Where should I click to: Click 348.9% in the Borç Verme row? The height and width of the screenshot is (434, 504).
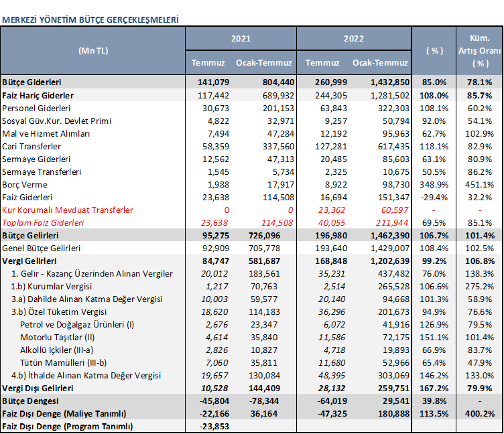click(x=434, y=185)
